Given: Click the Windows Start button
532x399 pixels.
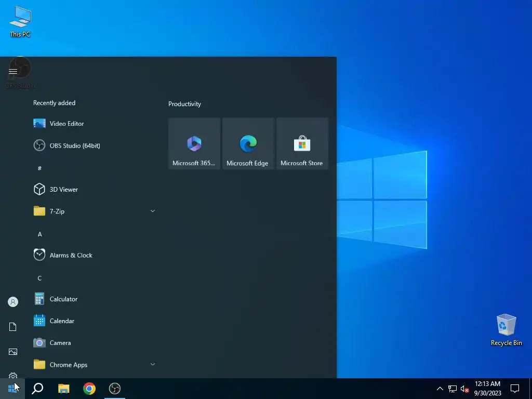Looking at the screenshot, I should pyautogui.click(x=12, y=388).
